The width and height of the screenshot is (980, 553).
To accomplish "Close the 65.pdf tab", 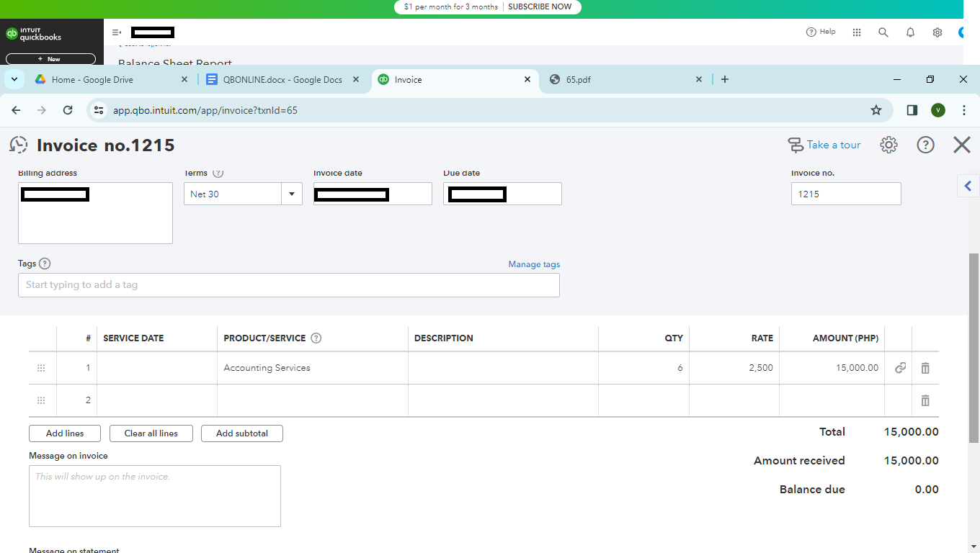I will (x=698, y=80).
